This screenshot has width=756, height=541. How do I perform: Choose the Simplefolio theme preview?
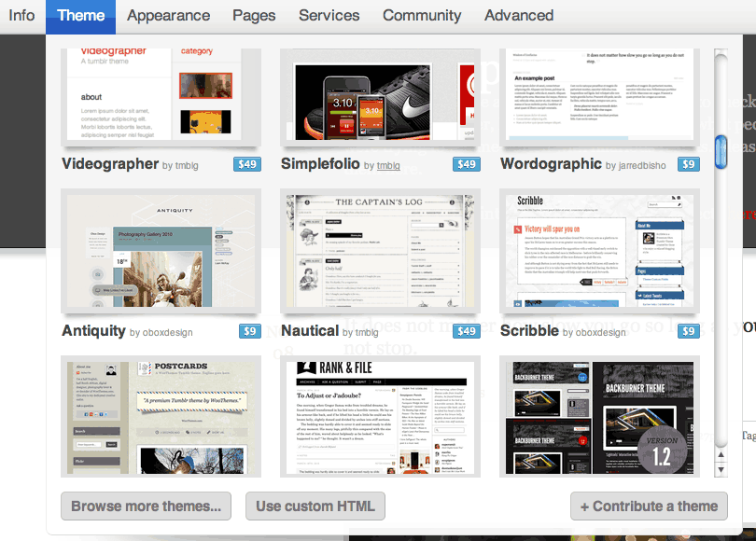tap(380, 97)
